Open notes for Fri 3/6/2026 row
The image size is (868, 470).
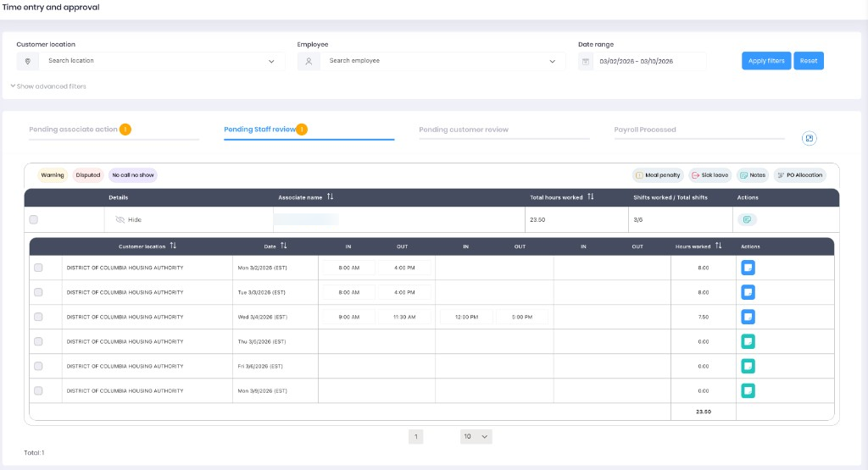click(748, 366)
